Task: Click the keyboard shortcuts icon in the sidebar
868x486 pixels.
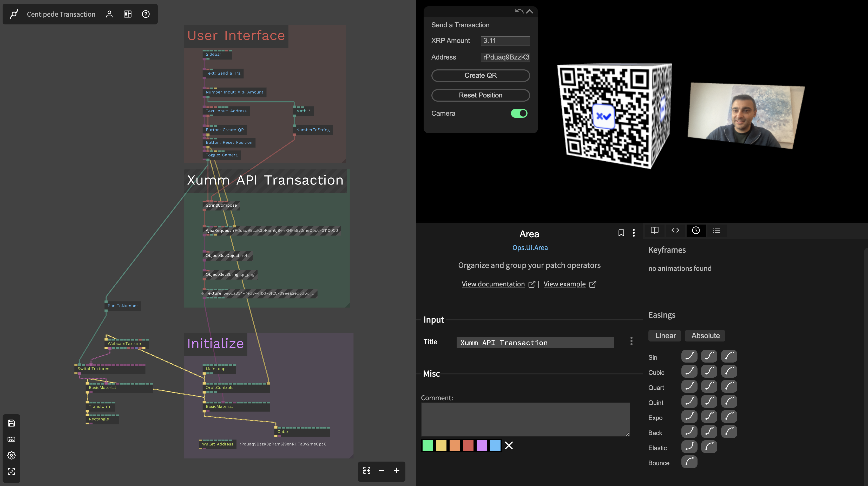Action: pos(11,439)
